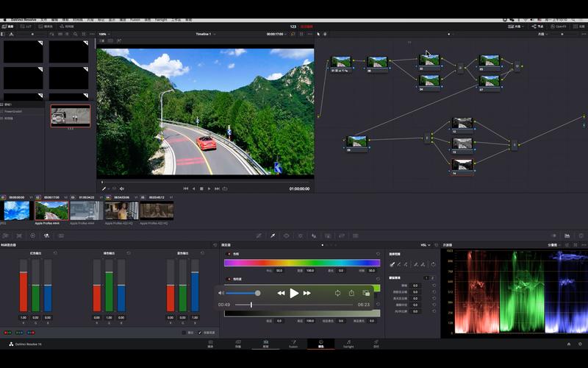Click the rainbow hue range bar
This screenshot has width=588, height=368.
[302, 263]
